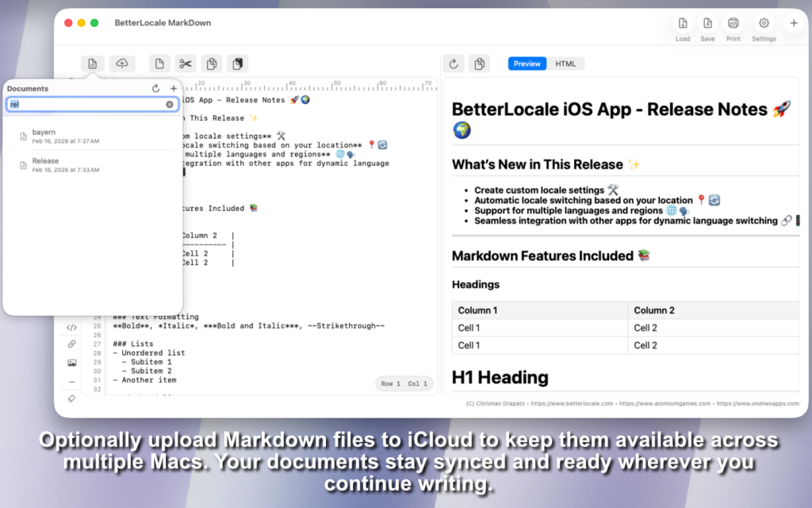This screenshot has height=508, width=812.
Task: Insert a horizontal rule with the dash icon
Action: point(71,381)
